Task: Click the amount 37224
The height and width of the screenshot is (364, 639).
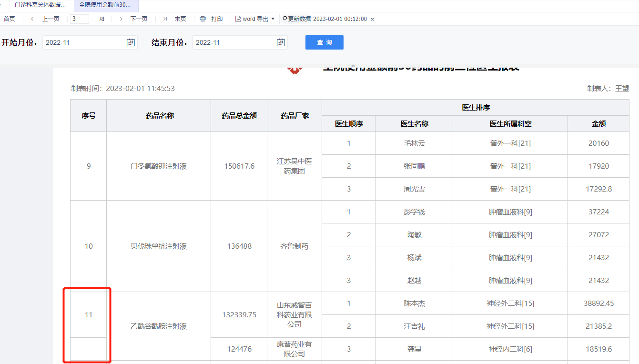Action: pyautogui.click(x=598, y=212)
